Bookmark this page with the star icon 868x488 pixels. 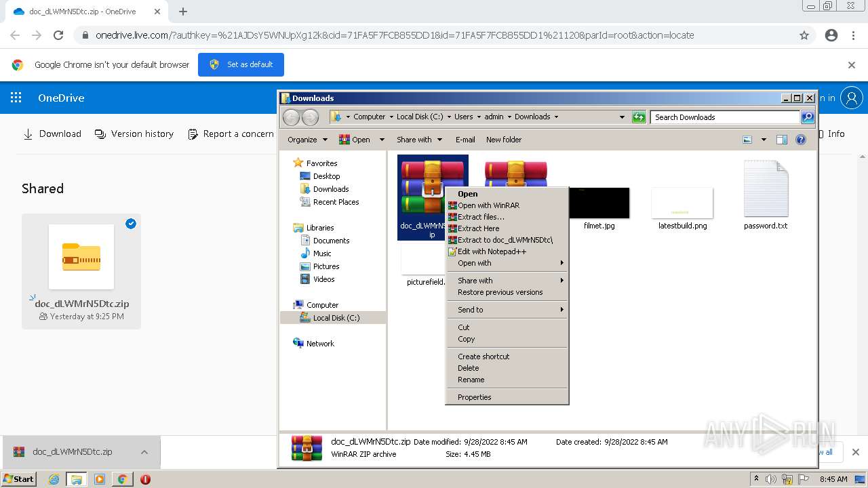(804, 35)
